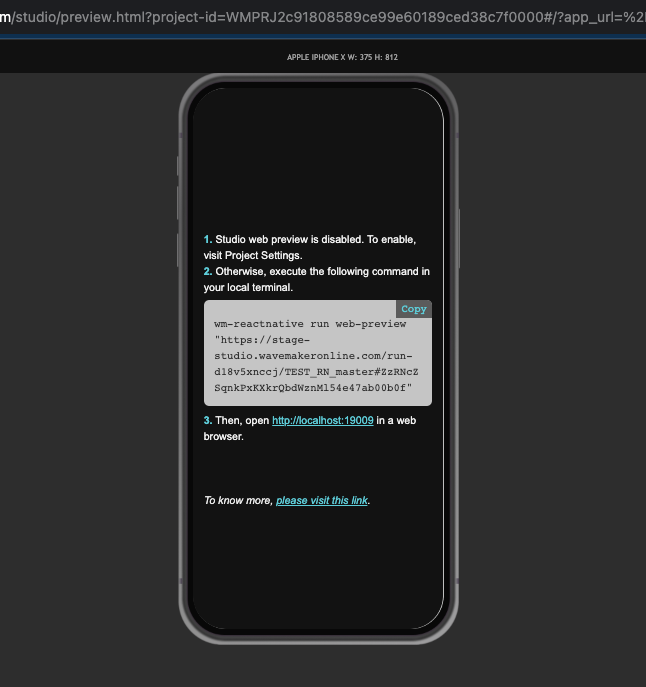Click the 'in a web browser' text
The height and width of the screenshot is (687, 646).
[x=396, y=421]
